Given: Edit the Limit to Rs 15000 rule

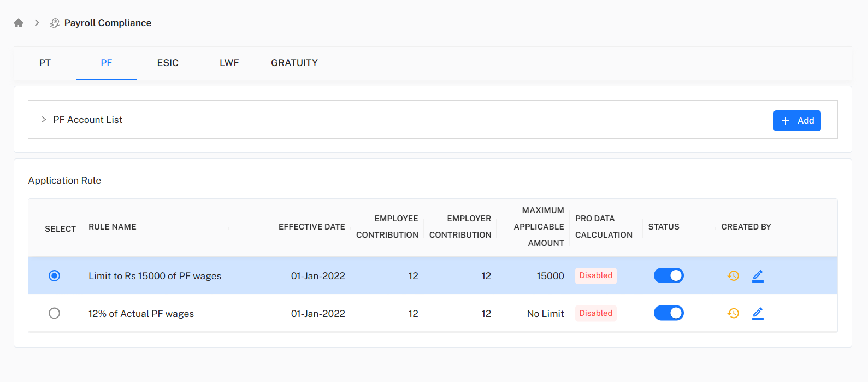Looking at the screenshot, I should pyautogui.click(x=758, y=276).
